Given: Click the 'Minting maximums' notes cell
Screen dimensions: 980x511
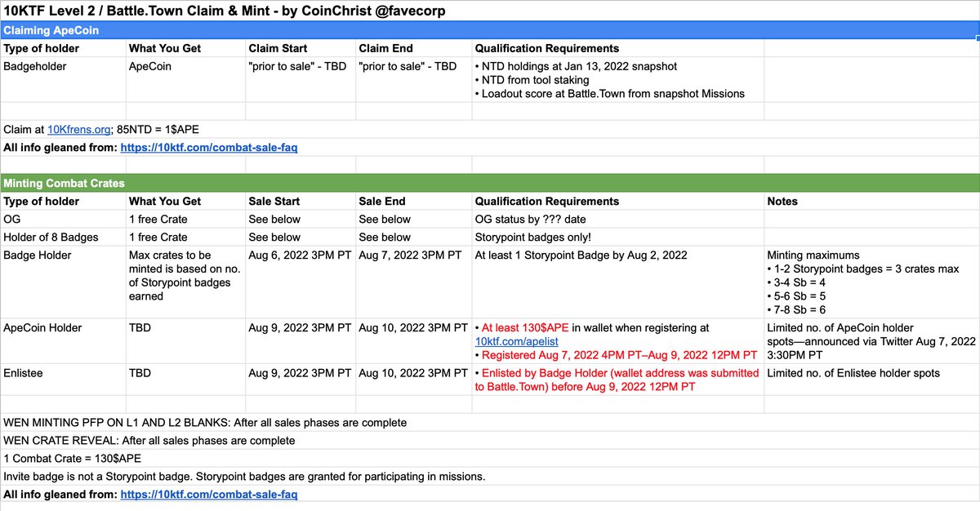Looking at the screenshot, I should pyautogui.click(x=871, y=282).
